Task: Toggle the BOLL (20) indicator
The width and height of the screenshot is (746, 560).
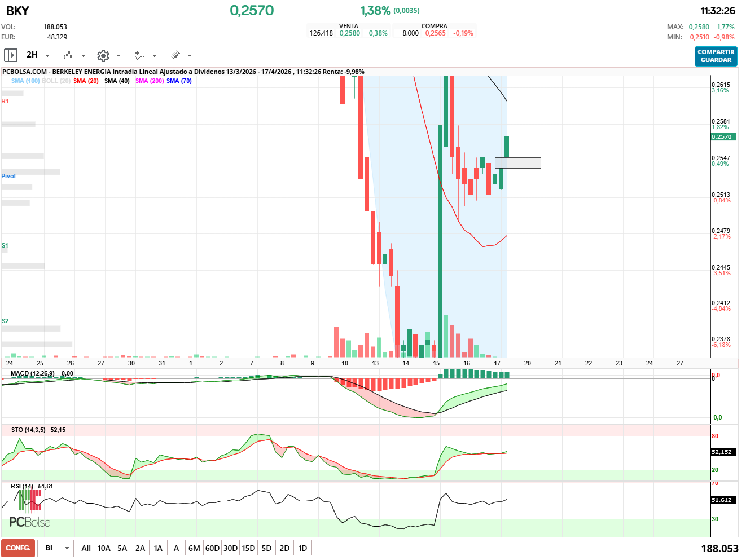Action: click(x=56, y=81)
